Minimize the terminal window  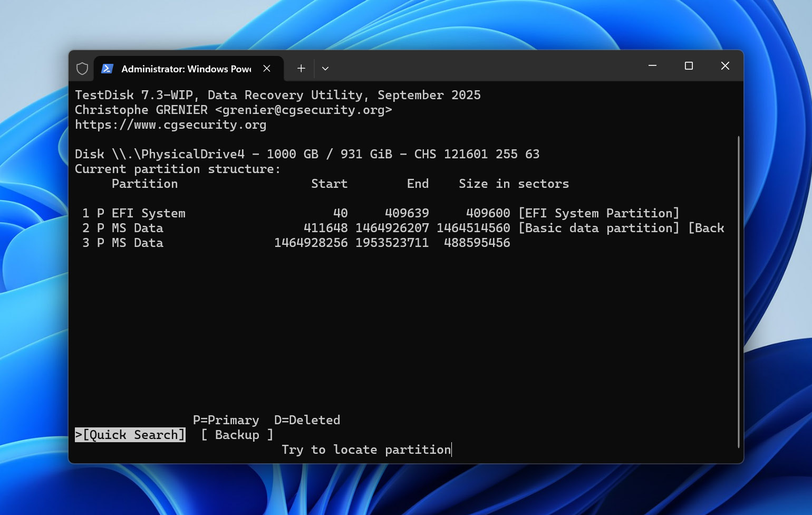(652, 66)
